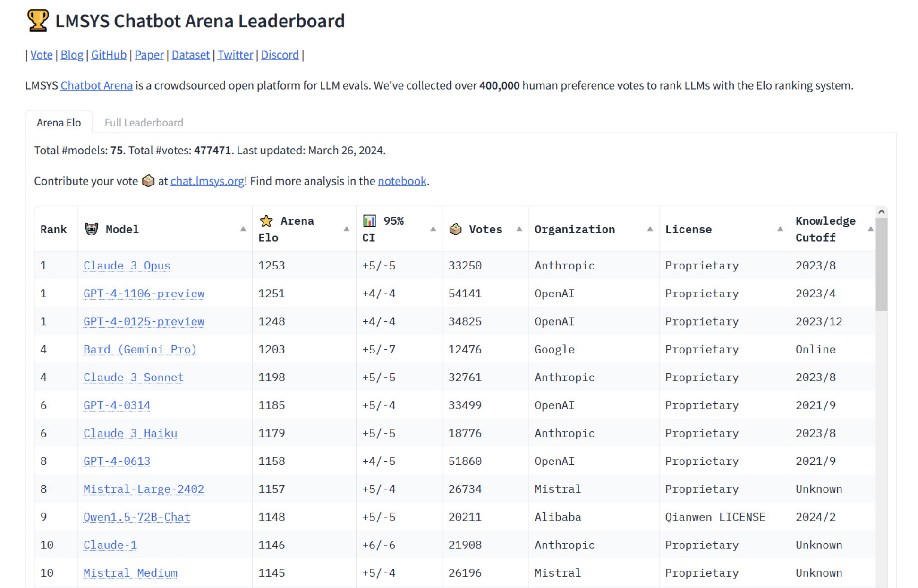Open the chat.lmsys.org link
This screenshot has height=588, width=918.
click(207, 181)
